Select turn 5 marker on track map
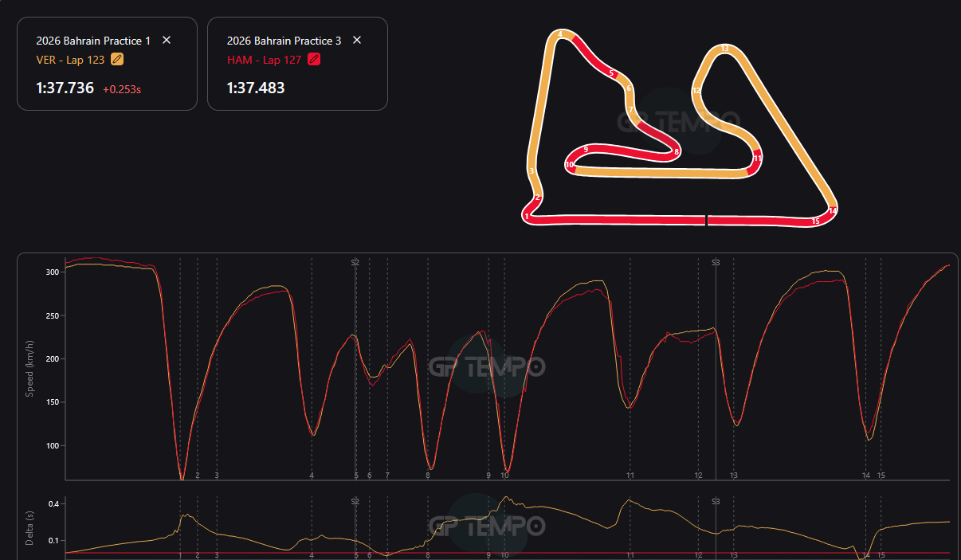 click(x=611, y=73)
